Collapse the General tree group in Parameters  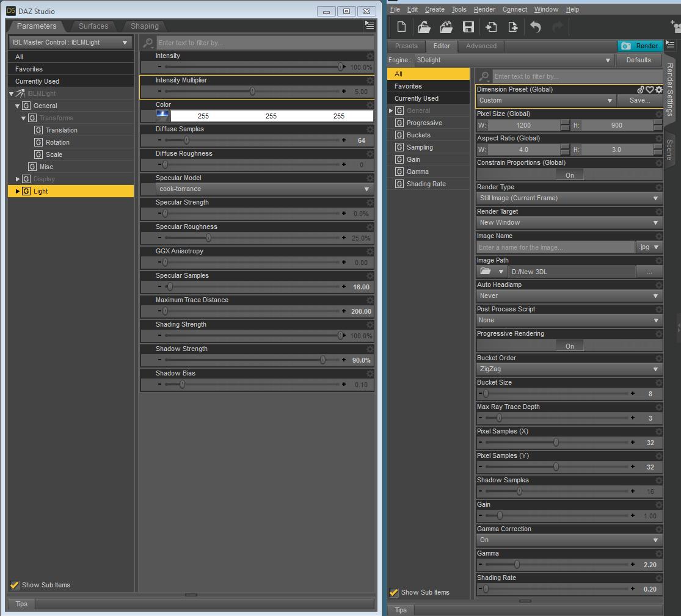point(17,106)
